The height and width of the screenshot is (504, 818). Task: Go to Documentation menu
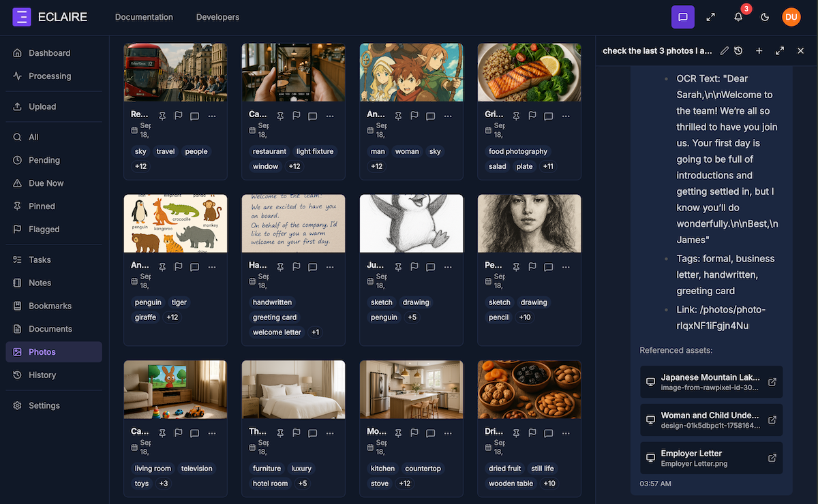coord(144,17)
